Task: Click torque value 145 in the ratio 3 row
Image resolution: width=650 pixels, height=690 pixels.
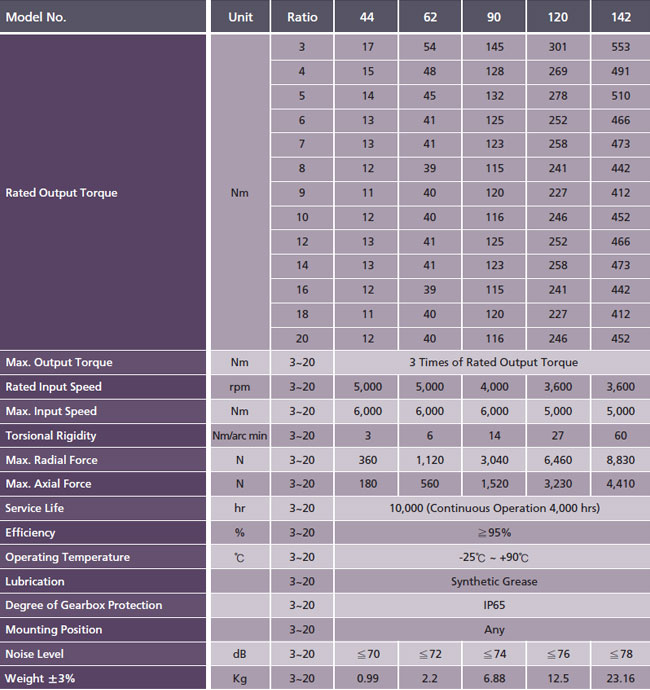Action: click(494, 47)
